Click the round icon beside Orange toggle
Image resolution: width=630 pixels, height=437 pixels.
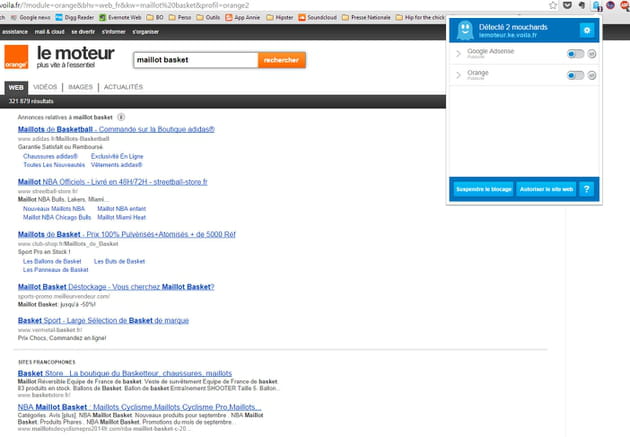[x=591, y=76]
